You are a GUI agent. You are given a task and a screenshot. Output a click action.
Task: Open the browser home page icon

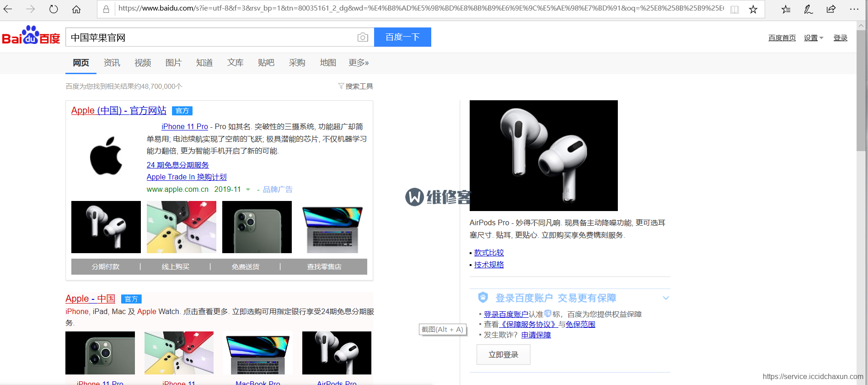point(76,9)
